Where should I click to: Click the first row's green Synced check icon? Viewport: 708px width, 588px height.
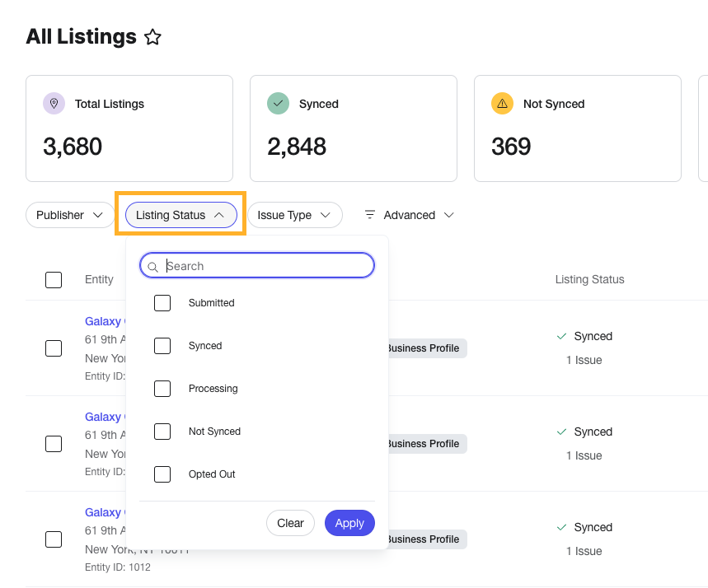pyautogui.click(x=561, y=336)
